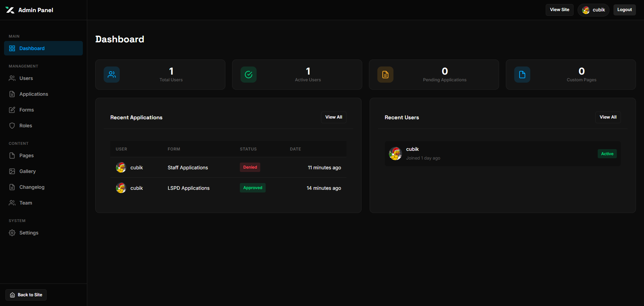
Task: Click the Total Users label
Action: click(x=171, y=80)
